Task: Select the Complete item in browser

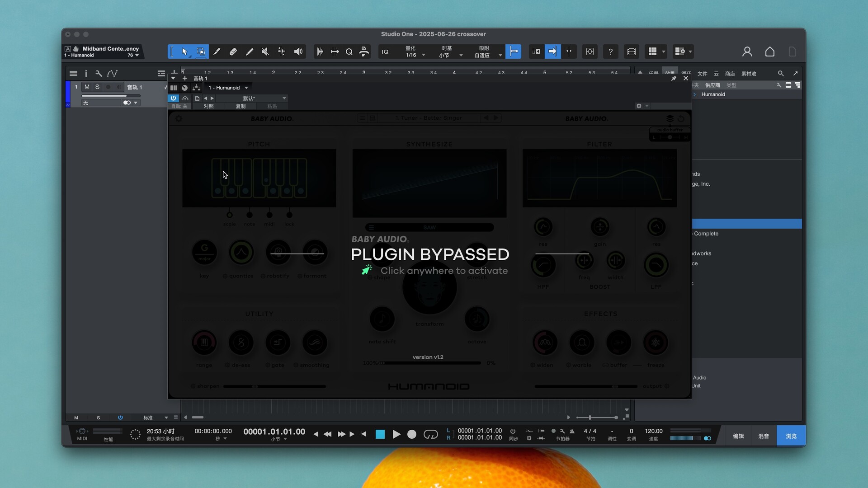Action: coord(706,234)
